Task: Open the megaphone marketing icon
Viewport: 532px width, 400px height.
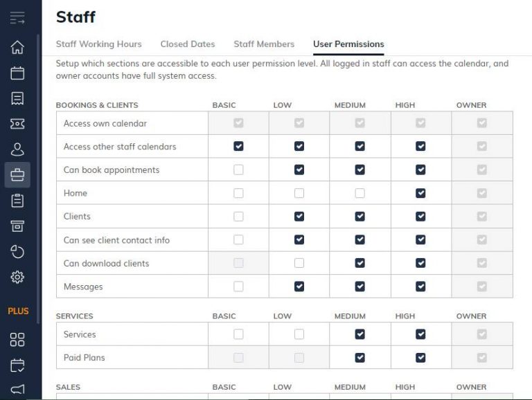Action: (17, 390)
